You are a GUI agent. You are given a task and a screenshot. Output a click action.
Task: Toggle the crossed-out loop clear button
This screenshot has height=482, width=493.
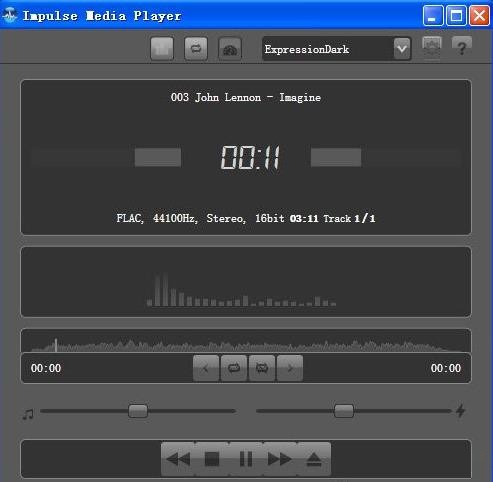pos(262,368)
